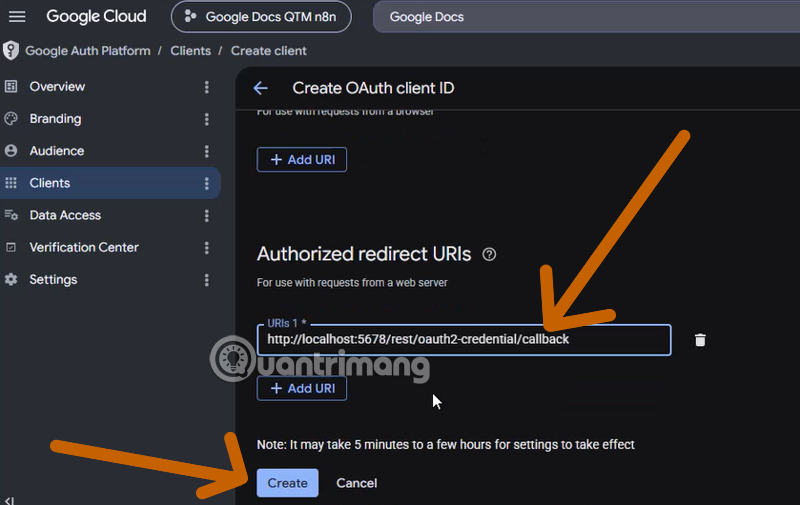The width and height of the screenshot is (800, 505).
Task: Open help for Authorized redirect URIs
Action: (489, 254)
